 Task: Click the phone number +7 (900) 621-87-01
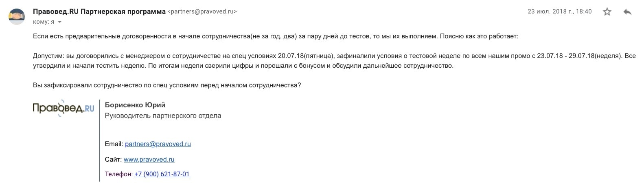(162, 174)
